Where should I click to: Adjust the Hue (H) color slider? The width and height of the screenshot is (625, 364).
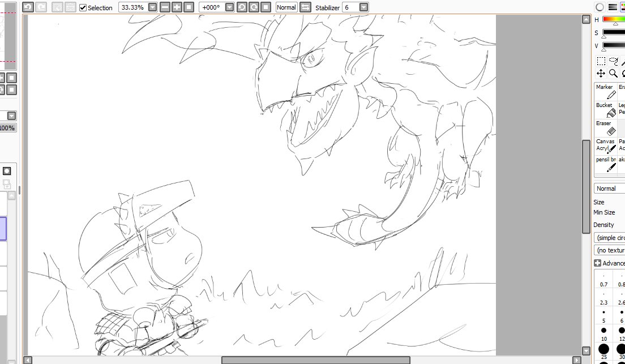tap(614, 20)
